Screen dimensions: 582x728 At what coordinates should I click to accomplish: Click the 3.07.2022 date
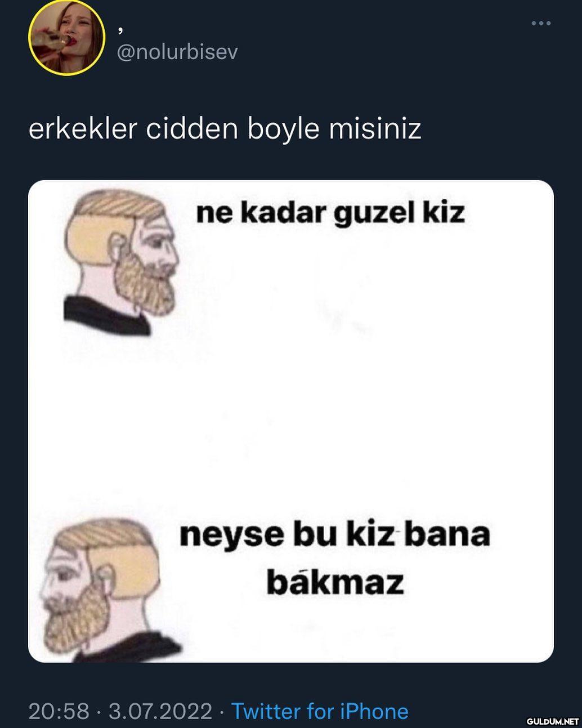point(160,711)
